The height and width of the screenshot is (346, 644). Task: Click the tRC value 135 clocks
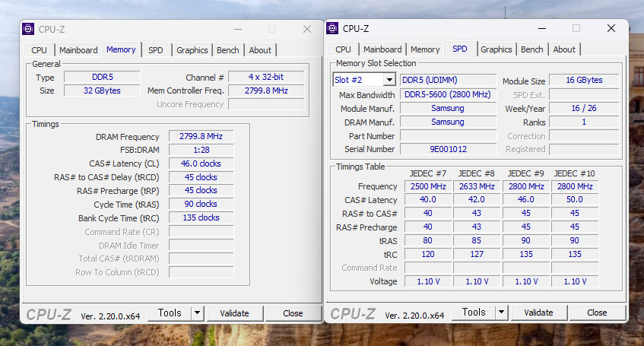201,217
